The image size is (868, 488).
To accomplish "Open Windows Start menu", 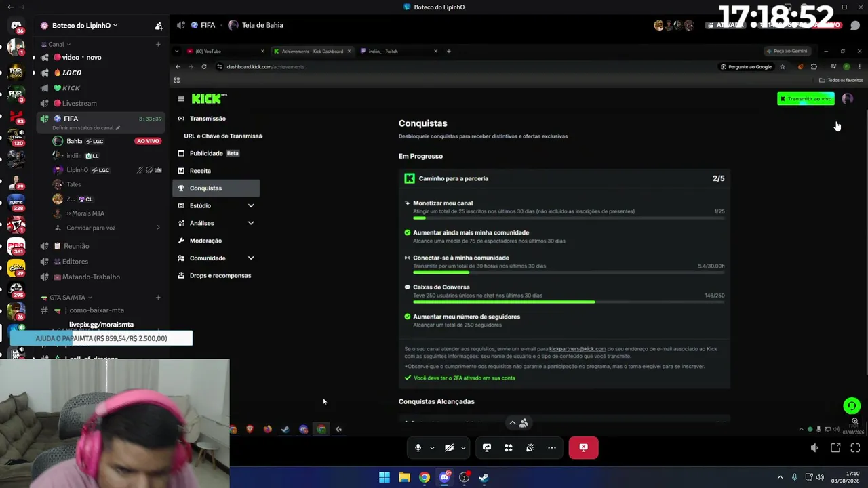I will (384, 477).
